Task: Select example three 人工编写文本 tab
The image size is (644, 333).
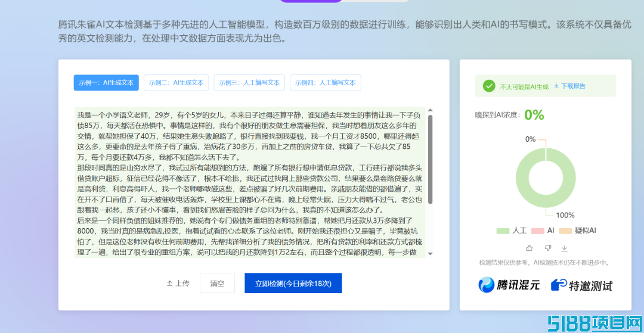Action: [249, 82]
